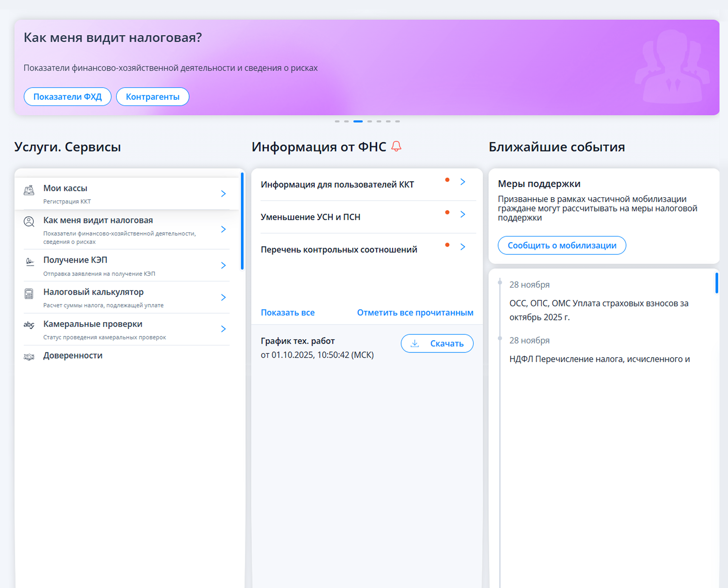Click the calculator icon beside Налоговый калькулятор
The height and width of the screenshot is (588, 728).
point(29,294)
